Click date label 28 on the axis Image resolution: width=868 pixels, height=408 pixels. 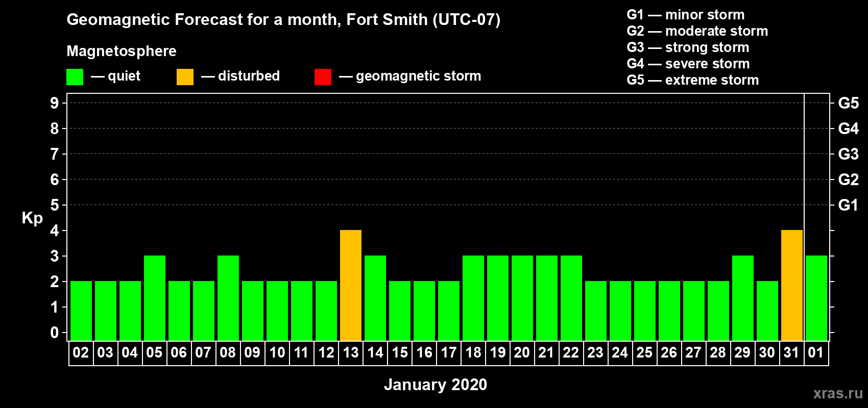coord(718,352)
